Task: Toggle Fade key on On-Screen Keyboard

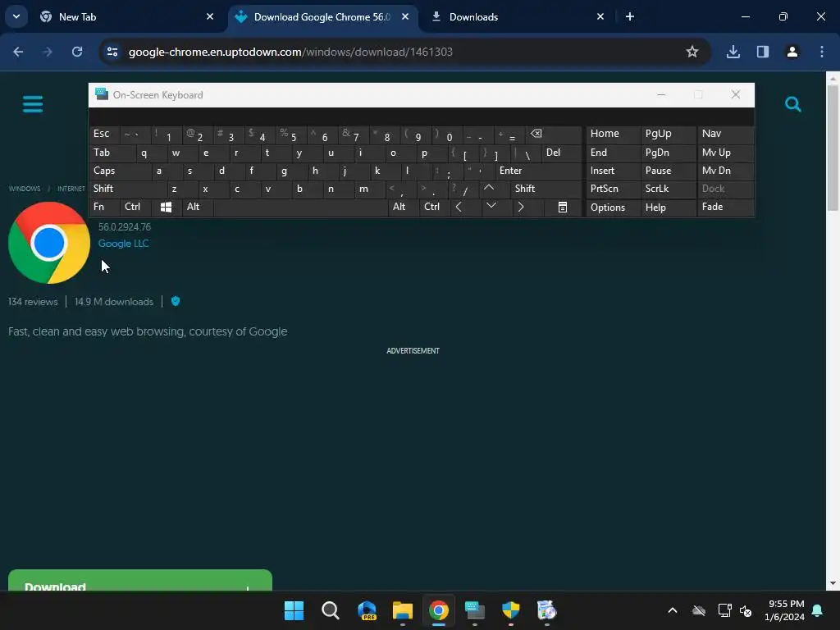Action: pos(725,207)
